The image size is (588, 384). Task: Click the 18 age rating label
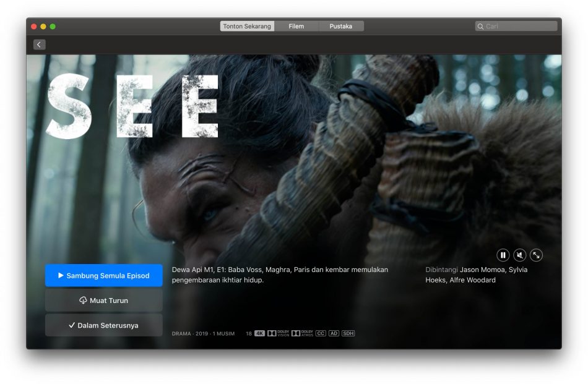click(x=249, y=333)
